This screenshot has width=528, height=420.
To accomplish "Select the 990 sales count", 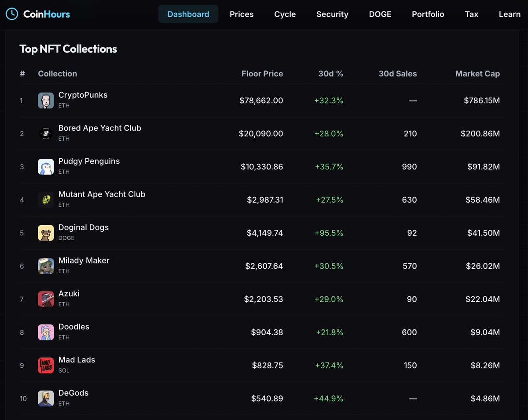I will (409, 167).
